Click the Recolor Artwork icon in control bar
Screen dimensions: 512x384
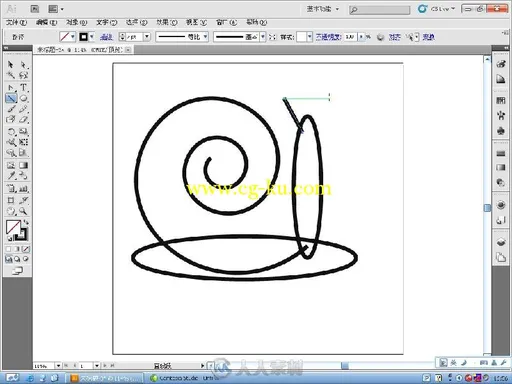tap(380, 37)
